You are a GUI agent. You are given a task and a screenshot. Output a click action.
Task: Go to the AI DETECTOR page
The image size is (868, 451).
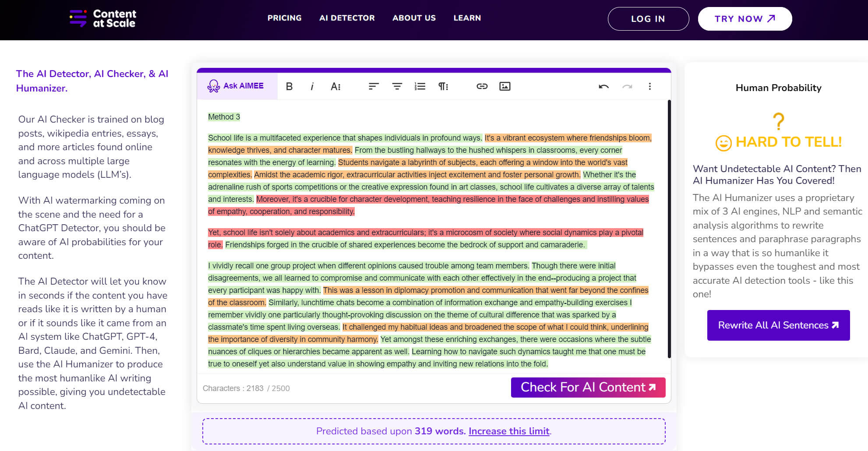pos(347,18)
